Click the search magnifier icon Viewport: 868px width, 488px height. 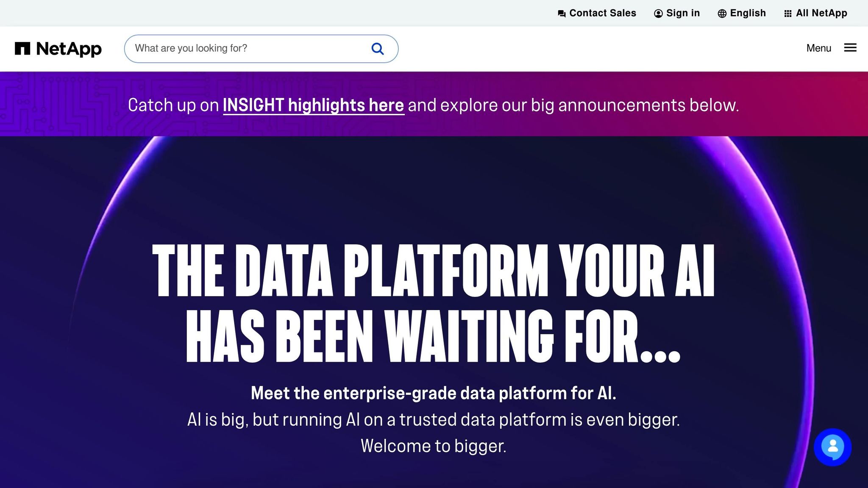click(x=377, y=48)
